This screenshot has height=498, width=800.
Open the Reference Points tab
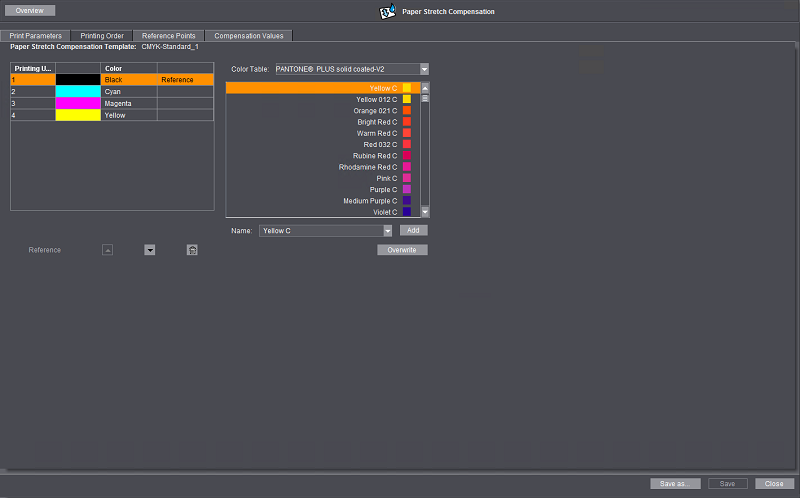point(167,35)
